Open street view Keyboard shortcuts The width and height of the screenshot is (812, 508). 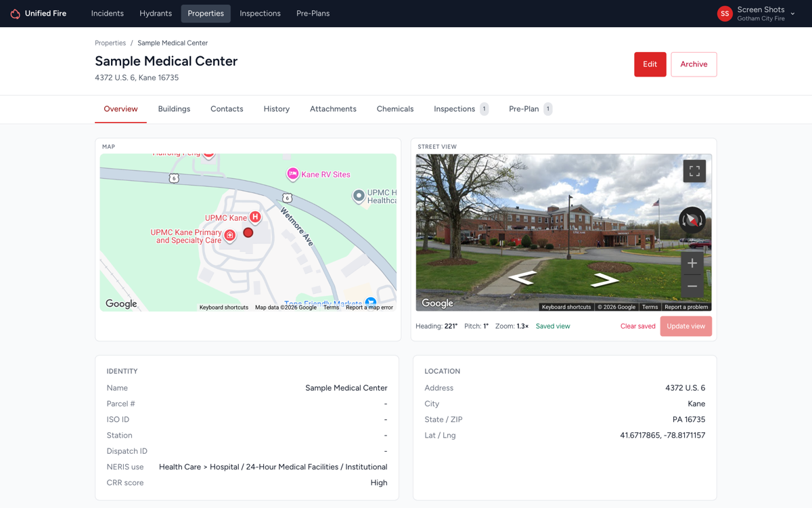(566, 307)
